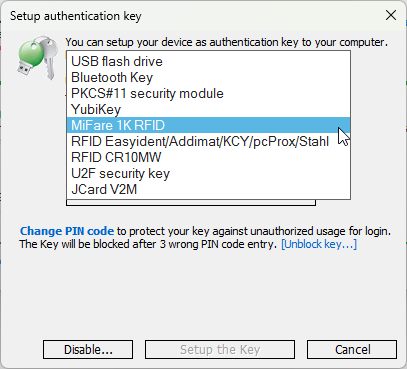The width and height of the screenshot is (407, 369).
Task: Choose the highlighted MiFare 1K RFID item
Action: (208, 125)
